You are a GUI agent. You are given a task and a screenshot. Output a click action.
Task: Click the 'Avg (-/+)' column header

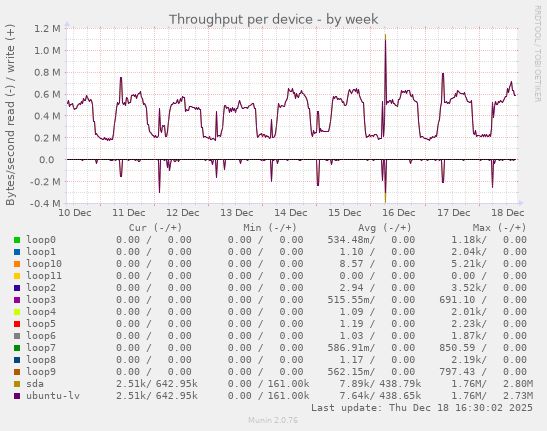(x=385, y=228)
